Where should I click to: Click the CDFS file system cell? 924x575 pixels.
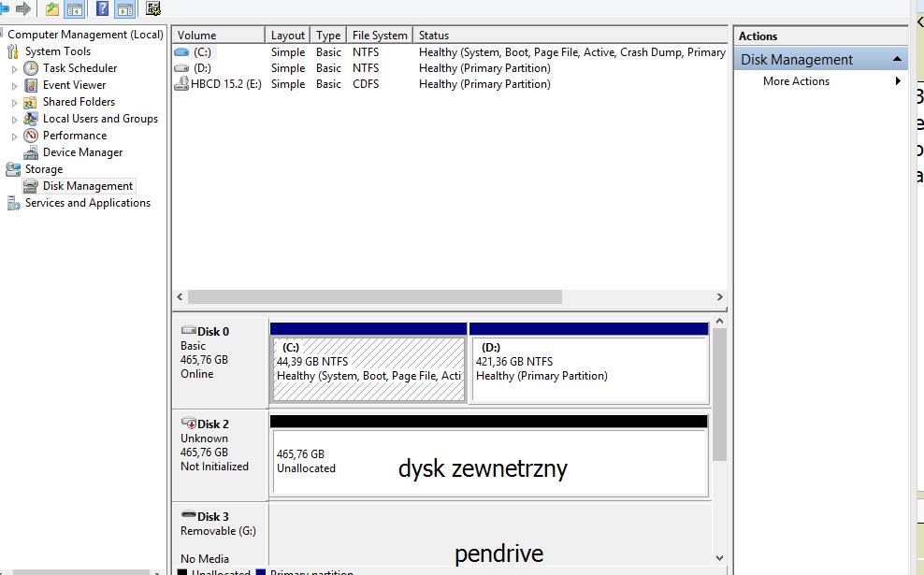366,84
